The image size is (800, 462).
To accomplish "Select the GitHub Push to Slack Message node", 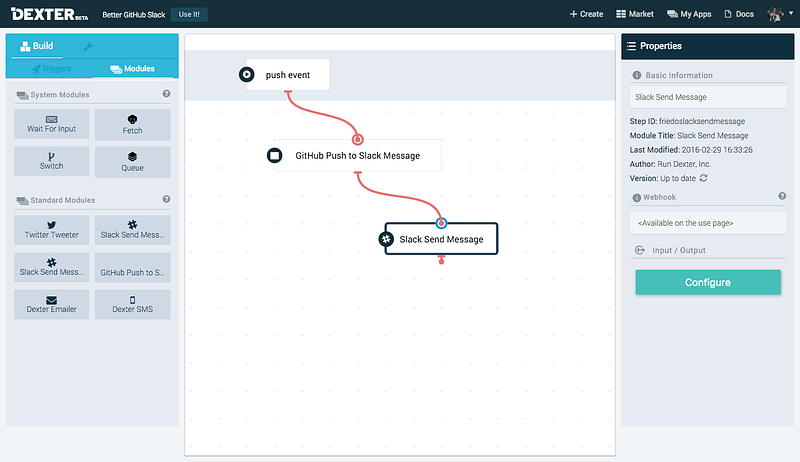I will click(358, 156).
